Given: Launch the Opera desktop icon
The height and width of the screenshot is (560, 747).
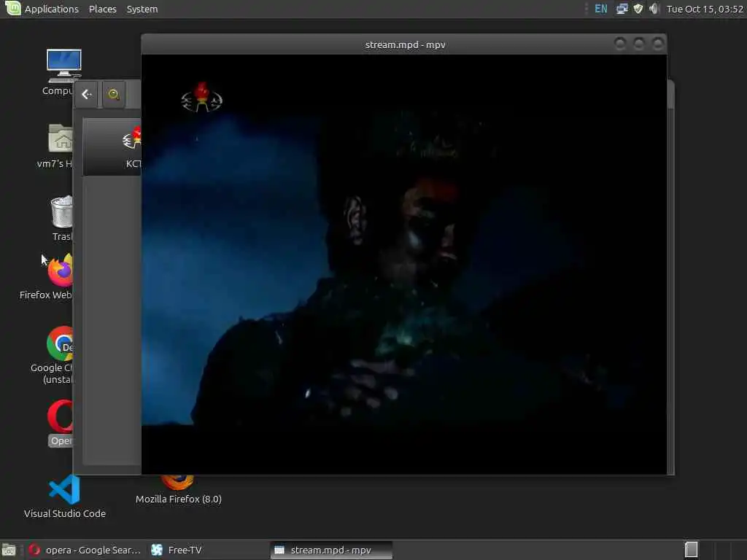Looking at the screenshot, I should (60, 416).
